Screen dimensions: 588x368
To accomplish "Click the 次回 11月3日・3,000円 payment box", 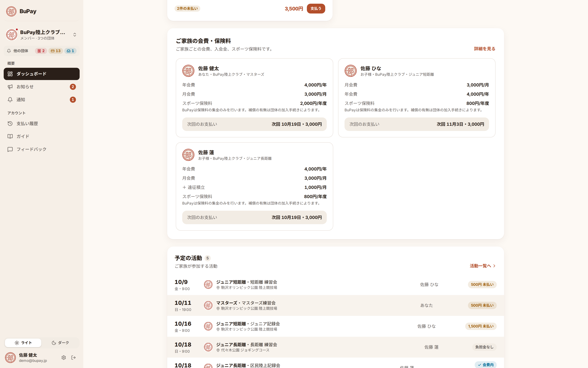I will coord(417,124).
